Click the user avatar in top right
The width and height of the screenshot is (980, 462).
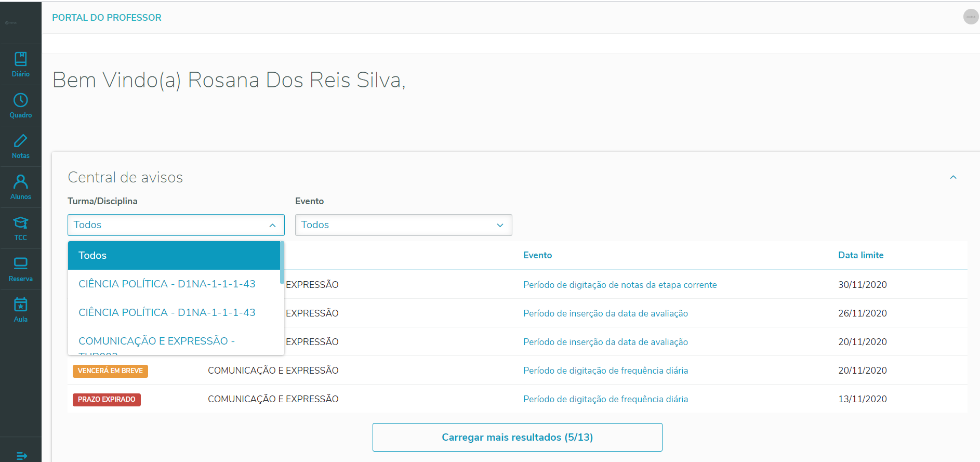pos(971,17)
